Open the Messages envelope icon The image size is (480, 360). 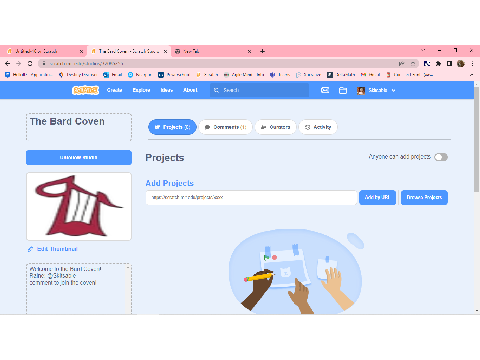pos(325,90)
